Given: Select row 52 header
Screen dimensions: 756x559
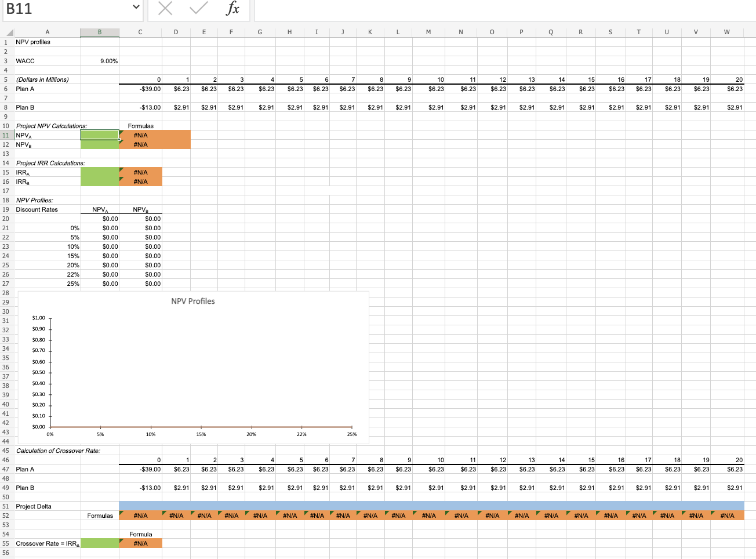Looking at the screenshot, I should [7, 516].
